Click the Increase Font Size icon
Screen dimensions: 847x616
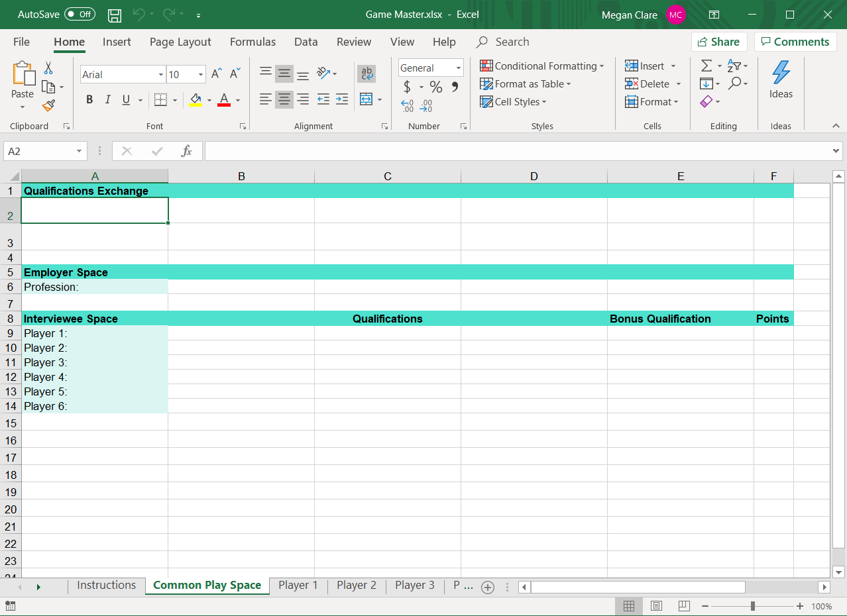(216, 74)
